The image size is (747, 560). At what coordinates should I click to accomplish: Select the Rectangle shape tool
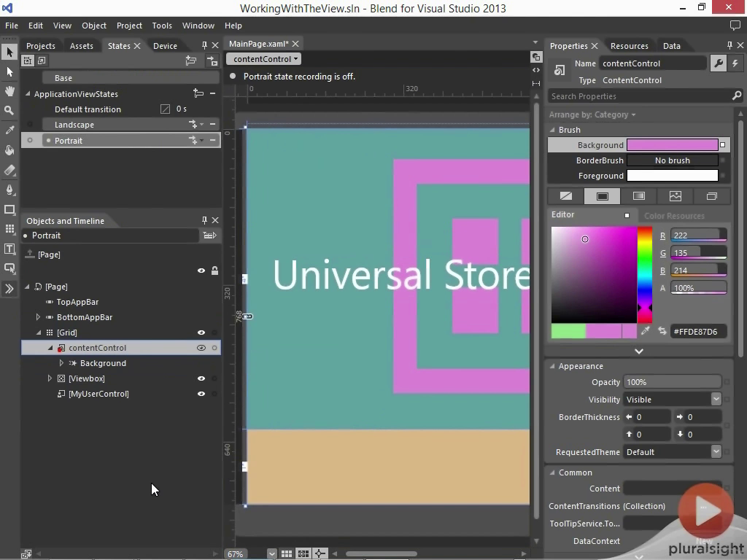point(9,210)
